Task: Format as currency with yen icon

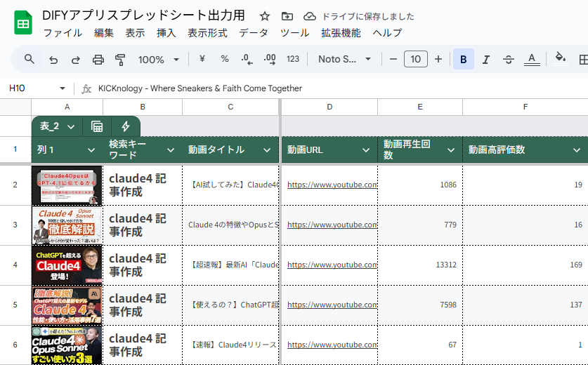Action: coord(202,60)
